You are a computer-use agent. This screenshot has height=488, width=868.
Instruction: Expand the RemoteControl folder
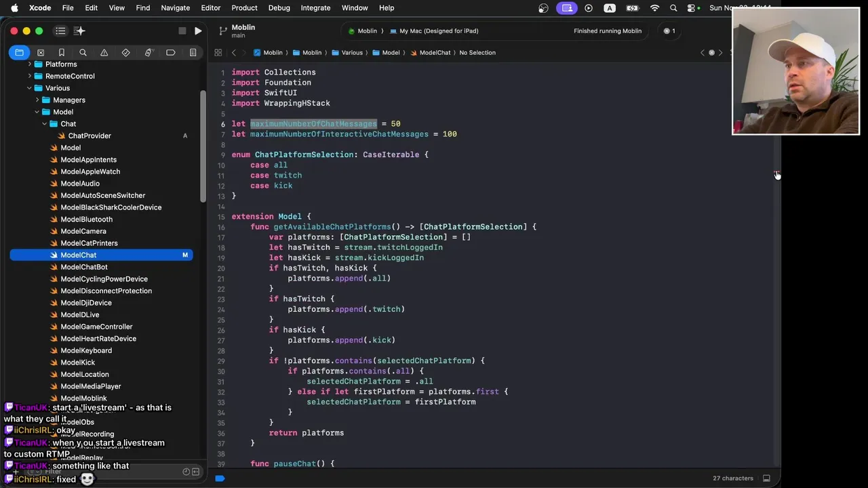[29, 76]
